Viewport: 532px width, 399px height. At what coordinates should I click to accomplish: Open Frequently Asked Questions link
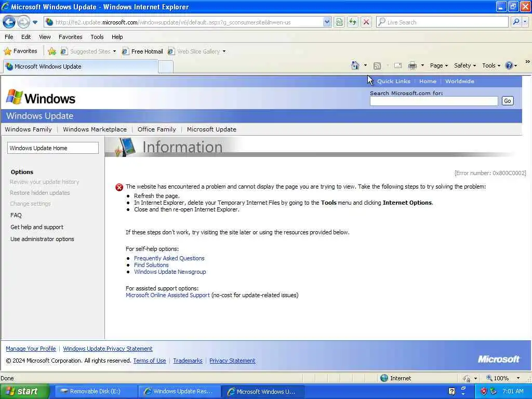click(x=169, y=258)
